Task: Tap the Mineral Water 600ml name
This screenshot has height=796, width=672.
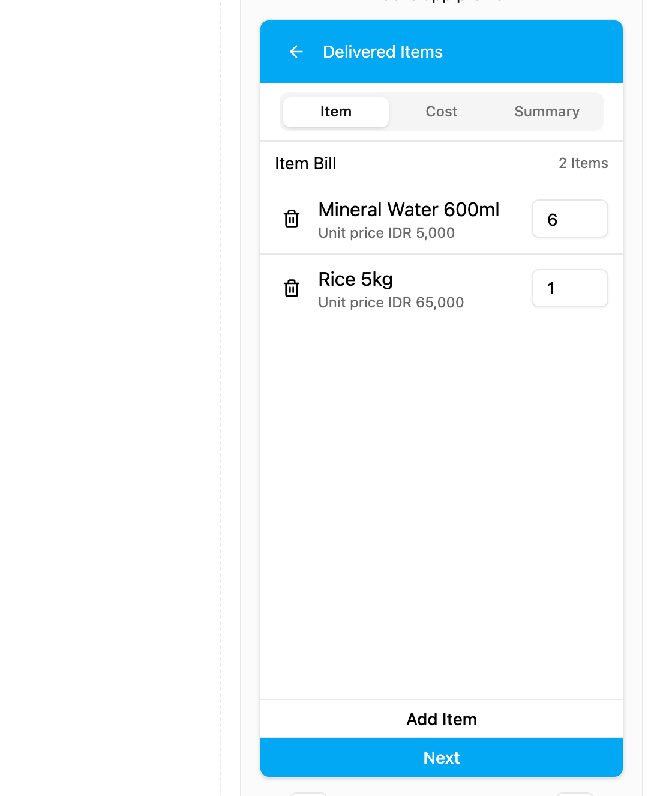Action: (x=409, y=210)
